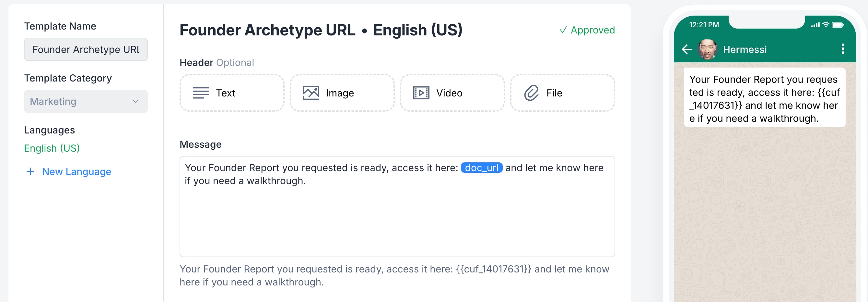This screenshot has width=868, height=302.
Task: Click the Template Name input field
Action: click(x=86, y=50)
